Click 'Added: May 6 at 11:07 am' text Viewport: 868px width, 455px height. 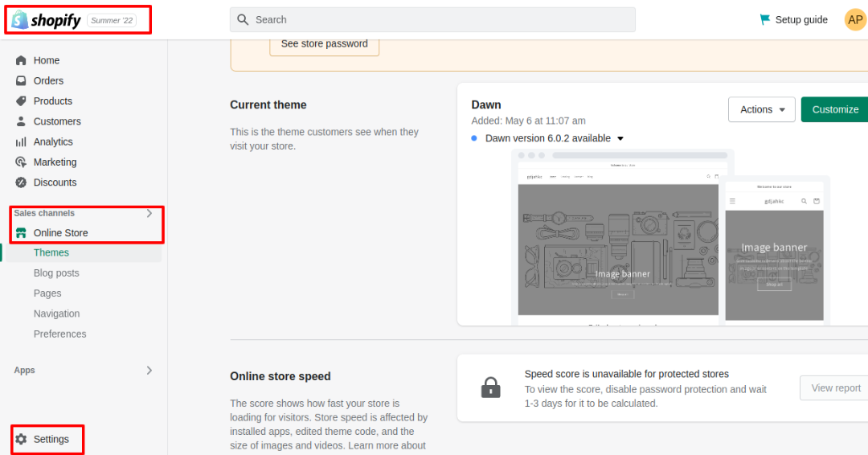(528, 121)
